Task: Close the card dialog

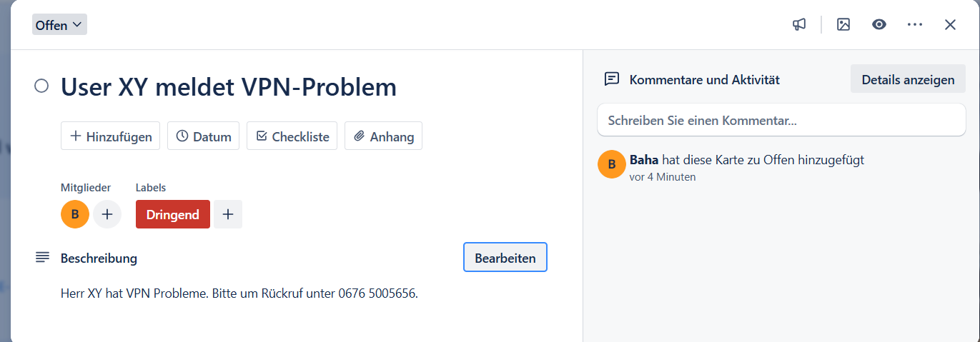Action: tap(950, 24)
